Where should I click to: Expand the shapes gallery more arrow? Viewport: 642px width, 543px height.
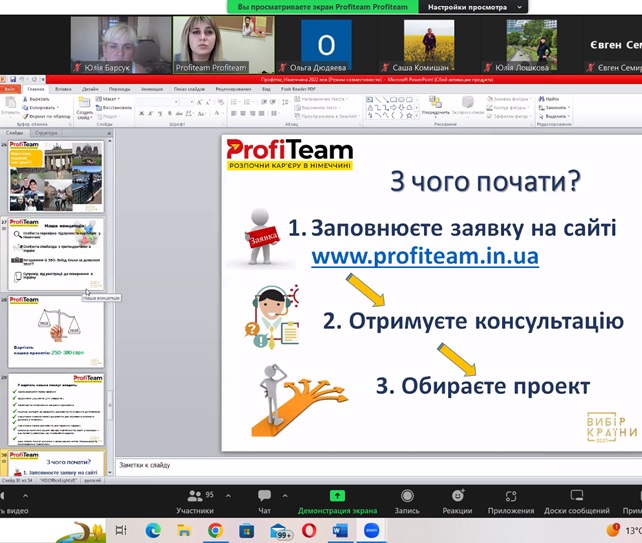[417, 116]
